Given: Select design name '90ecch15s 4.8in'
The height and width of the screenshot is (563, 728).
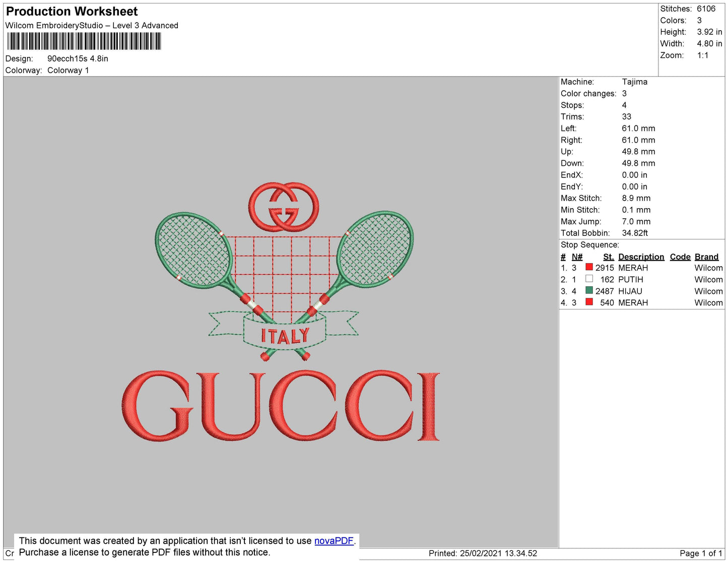Looking at the screenshot, I should pyautogui.click(x=78, y=58).
